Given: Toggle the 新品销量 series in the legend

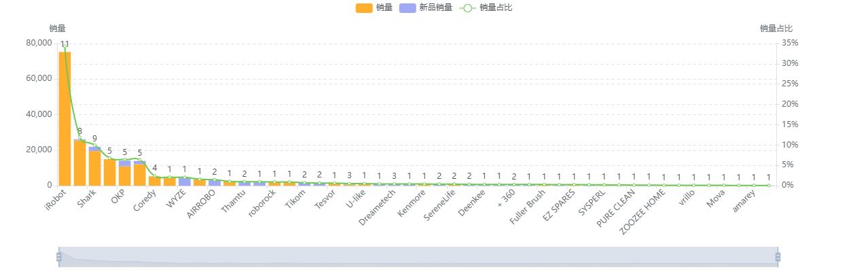Looking at the screenshot, I should coord(424,8).
